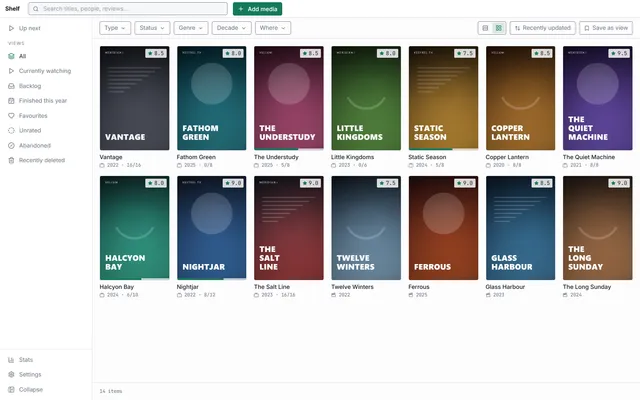Collapse the sidebar
This screenshot has height=400, width=640.
[46, 389]
